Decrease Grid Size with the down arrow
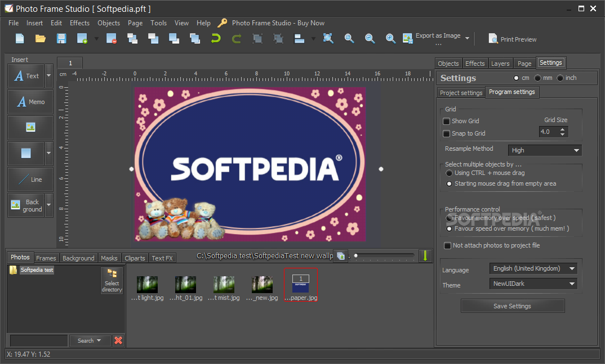 [563, 134]
